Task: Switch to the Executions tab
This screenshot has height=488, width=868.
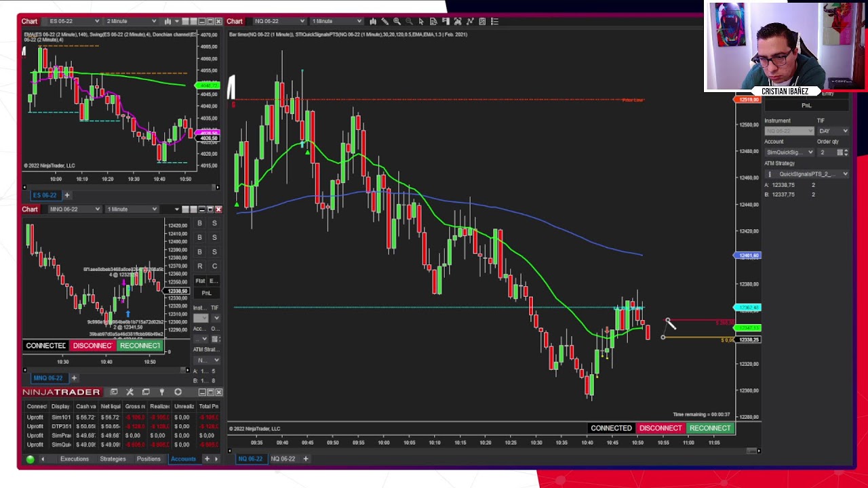Action: pyautogui.click(x=75, y=459)
